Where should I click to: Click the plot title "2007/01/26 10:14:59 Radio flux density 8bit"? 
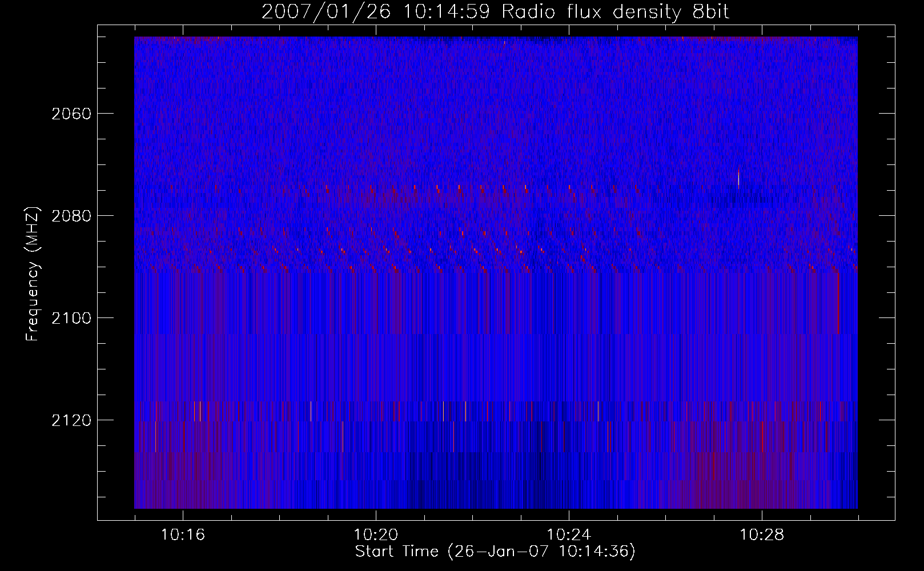(x=495, y=11)
